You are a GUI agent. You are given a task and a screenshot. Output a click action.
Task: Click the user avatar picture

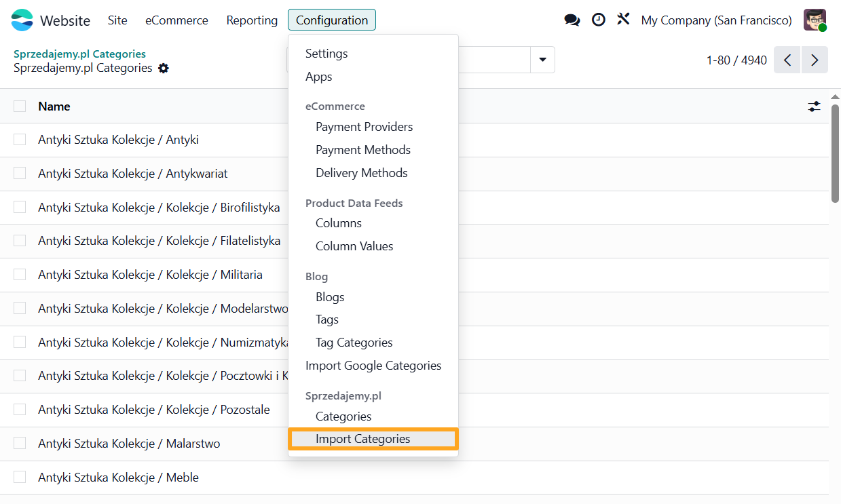(x=815, y=20)
